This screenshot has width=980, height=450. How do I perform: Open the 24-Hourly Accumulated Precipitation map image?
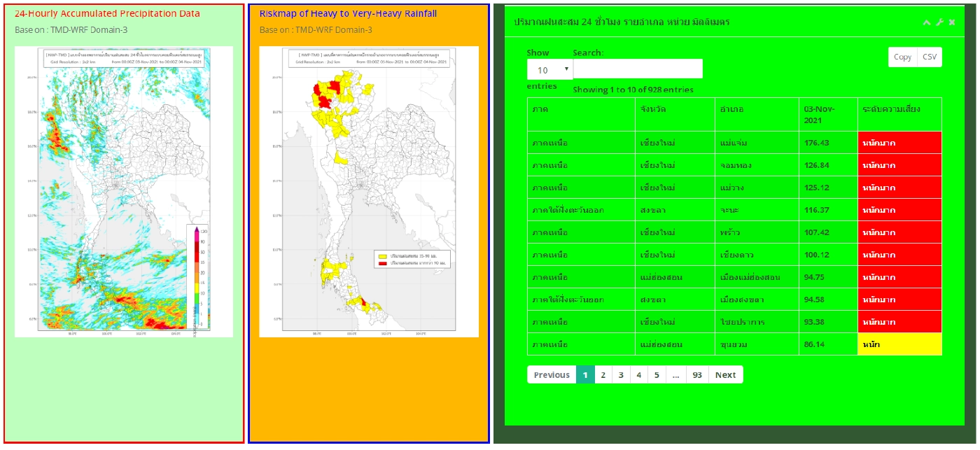click(x=124, y=192)
